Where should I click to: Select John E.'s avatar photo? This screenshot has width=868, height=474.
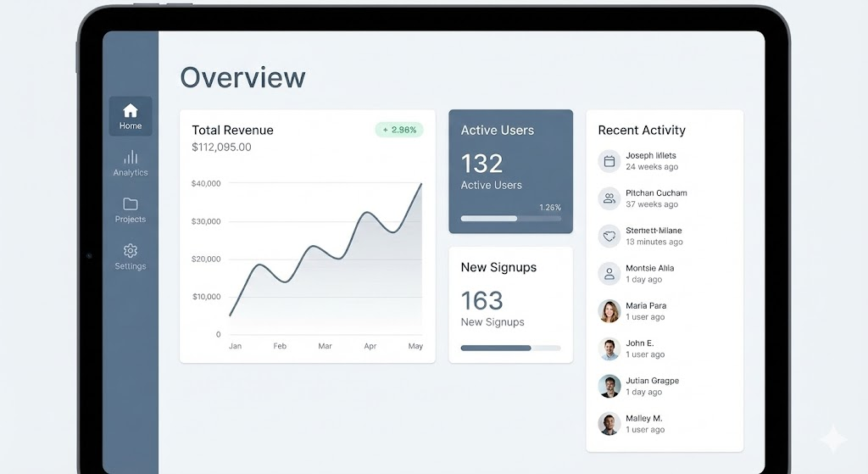tap(609, 349)
